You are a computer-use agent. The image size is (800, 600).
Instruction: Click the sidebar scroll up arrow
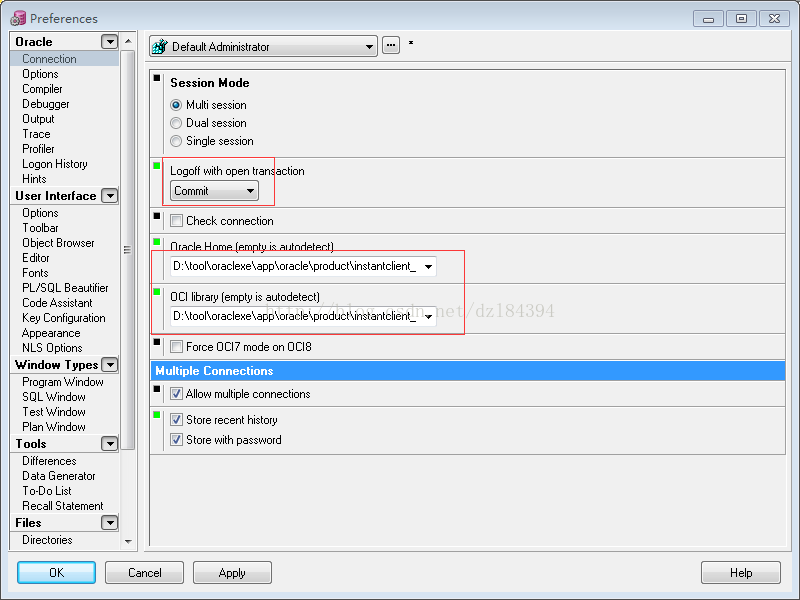tap(129, 41)
